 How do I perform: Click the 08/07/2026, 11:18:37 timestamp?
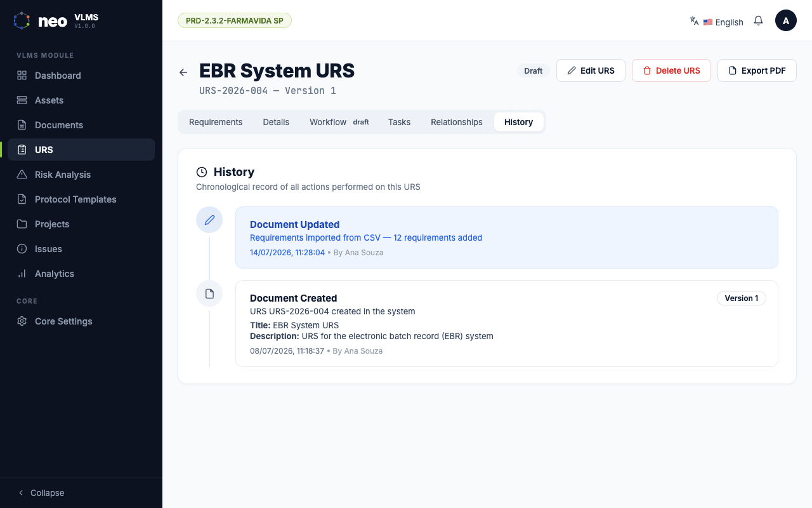coord(287,351)
